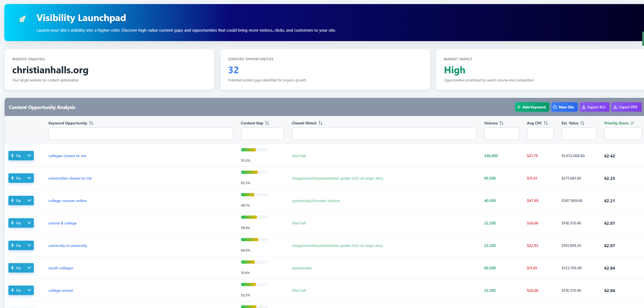Click the Keyword Opportunity filter input field

click(141, 134)
